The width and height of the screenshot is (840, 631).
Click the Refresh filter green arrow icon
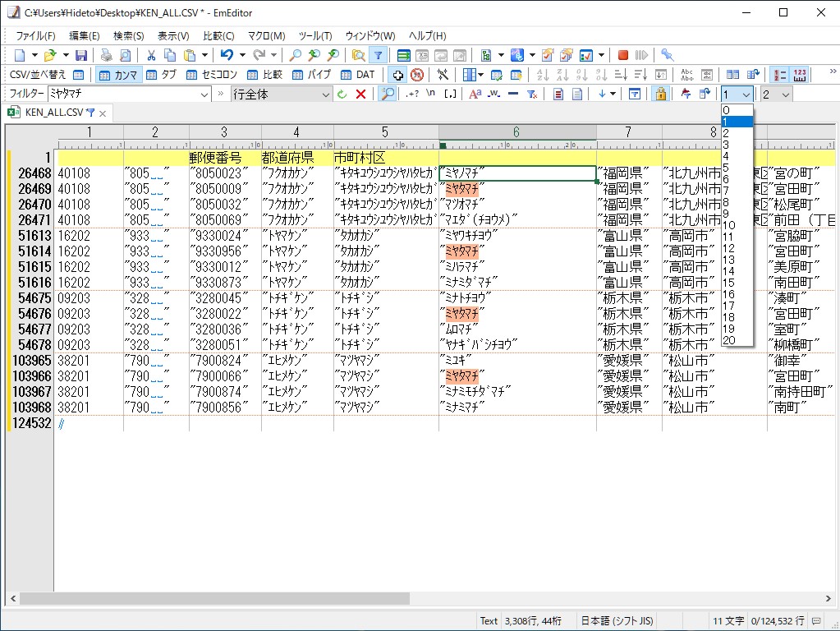pyautogui.click(x=342, y=94)
